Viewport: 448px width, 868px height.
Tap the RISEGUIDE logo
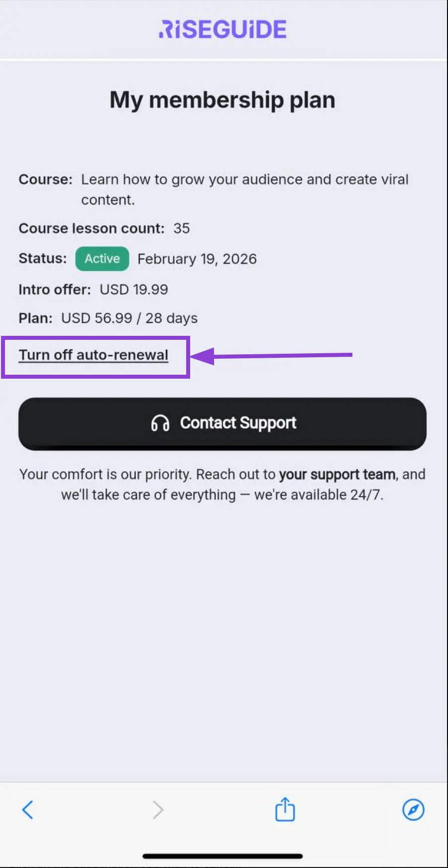coord(223,28)
